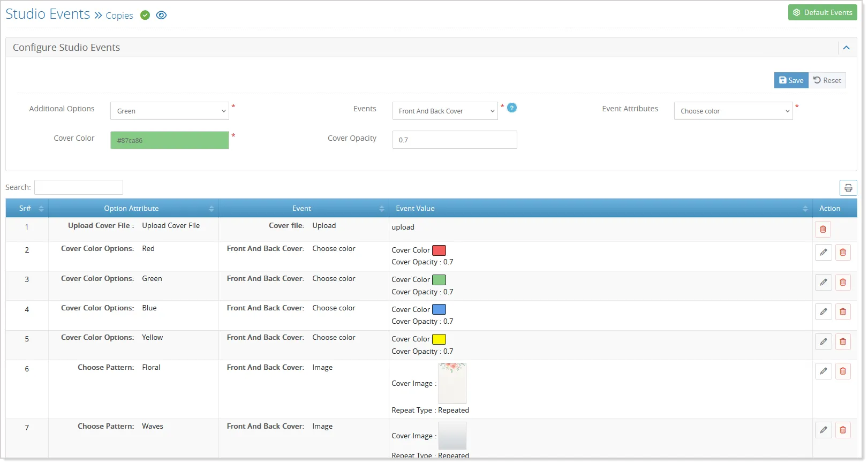Edit the Green cover color row
This screenshot has height=464, width=868.
pos(823,282)
